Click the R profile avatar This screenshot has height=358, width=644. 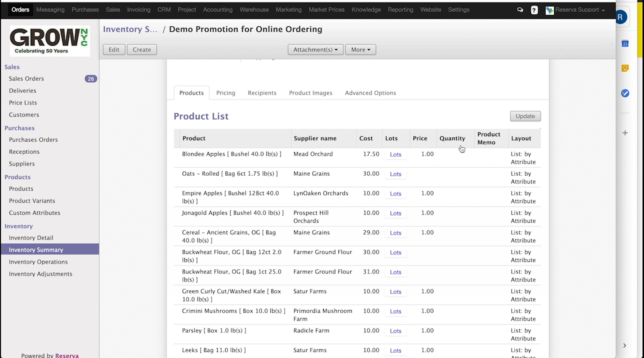(620, 17)
